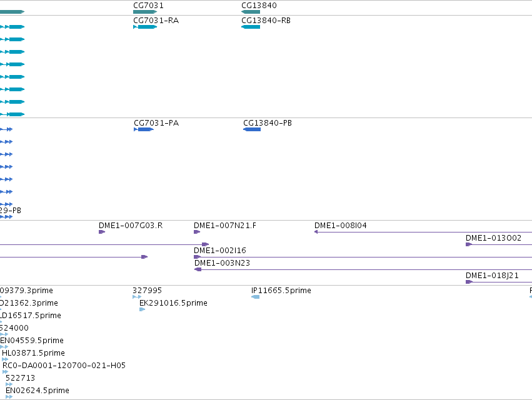Click the HL03871.5prime label
532x400 pixels.
click(x=34, y=353)
